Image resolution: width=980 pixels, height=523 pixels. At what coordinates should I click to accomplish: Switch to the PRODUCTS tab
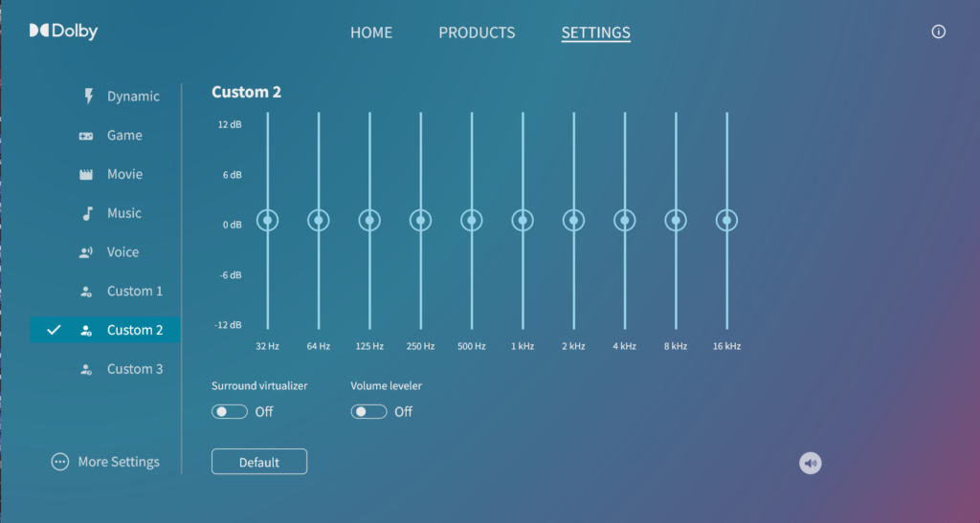[x=477, y=33]
